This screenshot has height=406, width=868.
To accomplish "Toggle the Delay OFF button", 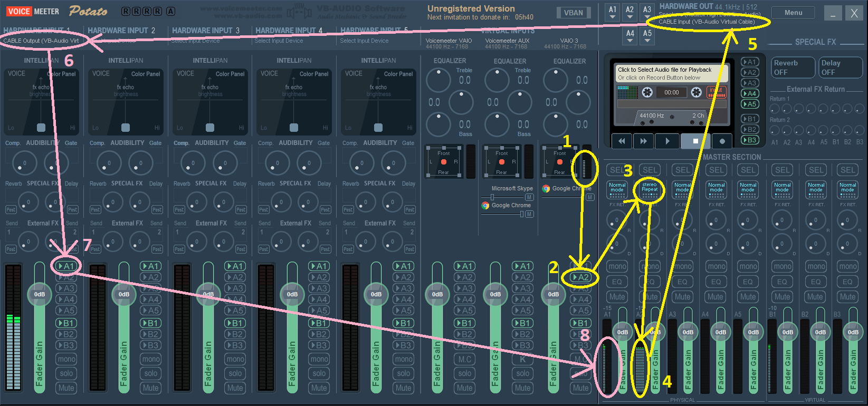I will tap(841, 67).
